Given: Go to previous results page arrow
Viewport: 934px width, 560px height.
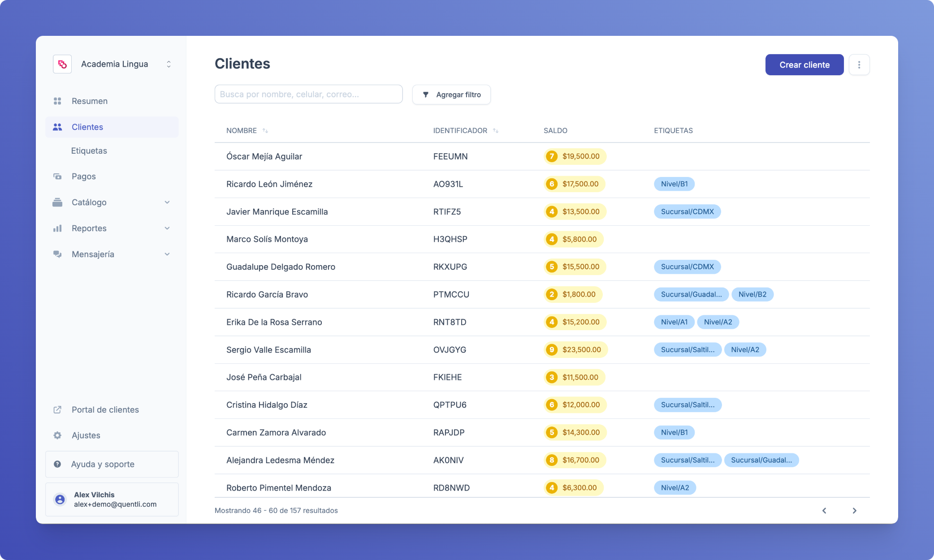Looking at the screenshot, I should [824, 511].
